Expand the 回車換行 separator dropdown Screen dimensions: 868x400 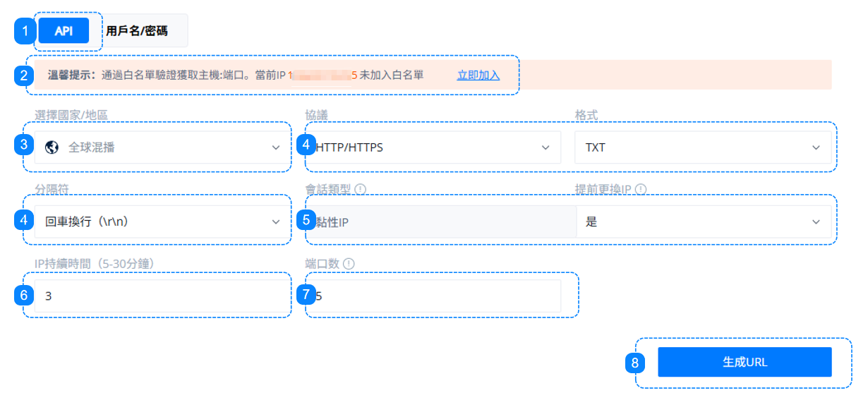[x=162, y=222]
